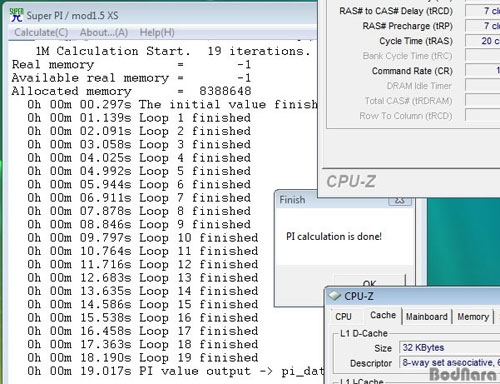Screen dimensions: 500x384
Task: Open the Help(H) menu
Action: pos(157,33)
